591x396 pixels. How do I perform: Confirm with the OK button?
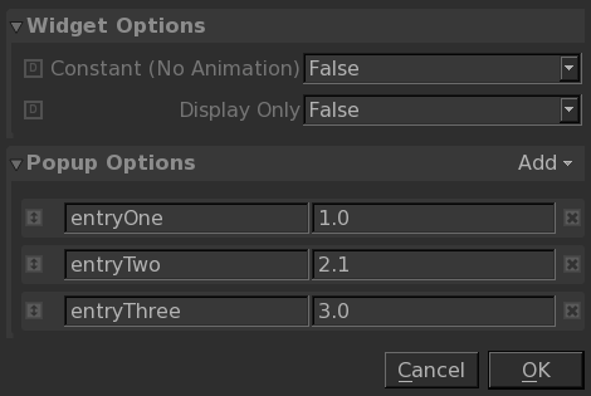536,370
